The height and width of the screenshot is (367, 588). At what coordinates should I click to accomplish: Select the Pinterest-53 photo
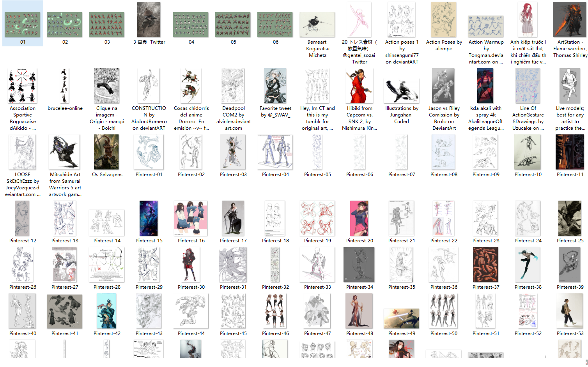[x=570, y=311]
